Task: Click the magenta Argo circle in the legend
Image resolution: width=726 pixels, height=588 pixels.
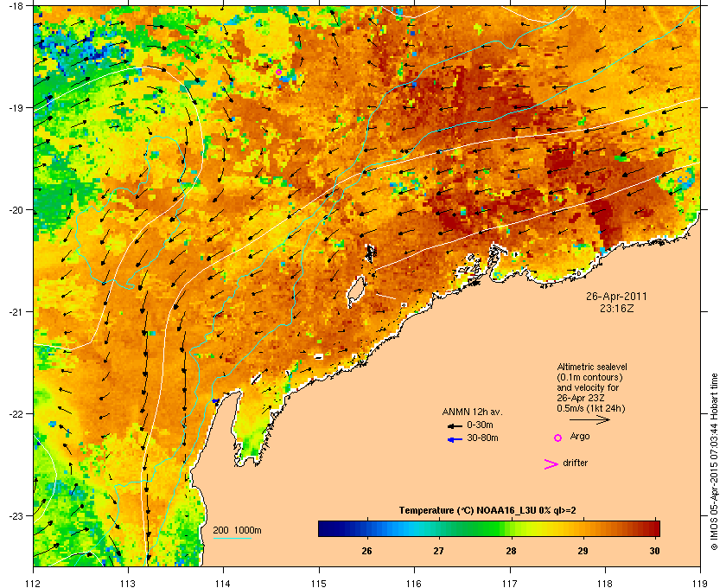Action: point(558,438)
